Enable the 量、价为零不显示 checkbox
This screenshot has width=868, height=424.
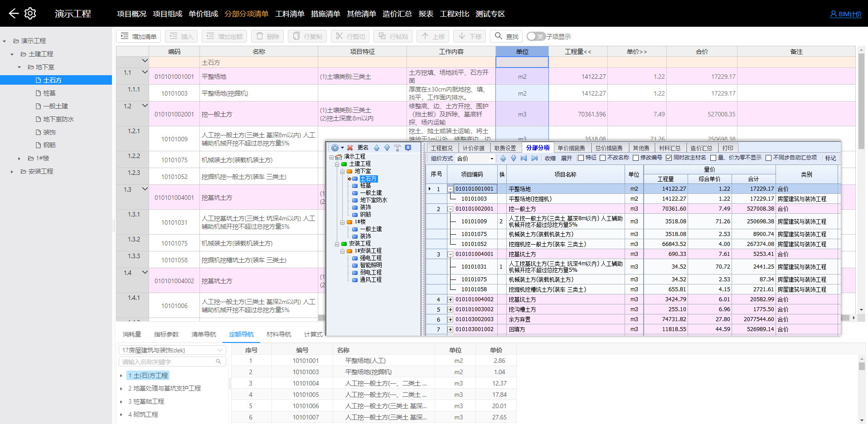[713, 158]
